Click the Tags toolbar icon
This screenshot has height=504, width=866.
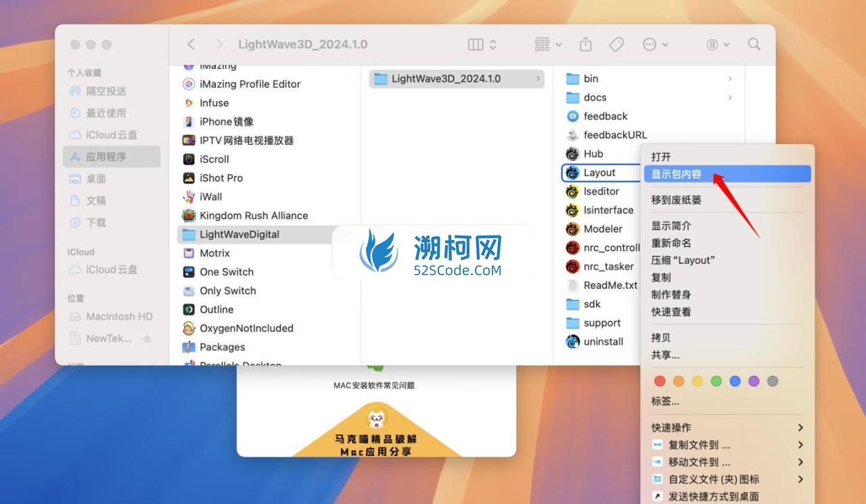click(616, 45)
